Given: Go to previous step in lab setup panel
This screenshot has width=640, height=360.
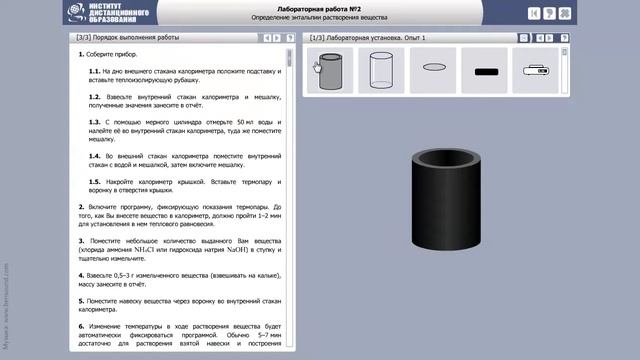Looking at the screenshot, I should (x=540, y=38).
